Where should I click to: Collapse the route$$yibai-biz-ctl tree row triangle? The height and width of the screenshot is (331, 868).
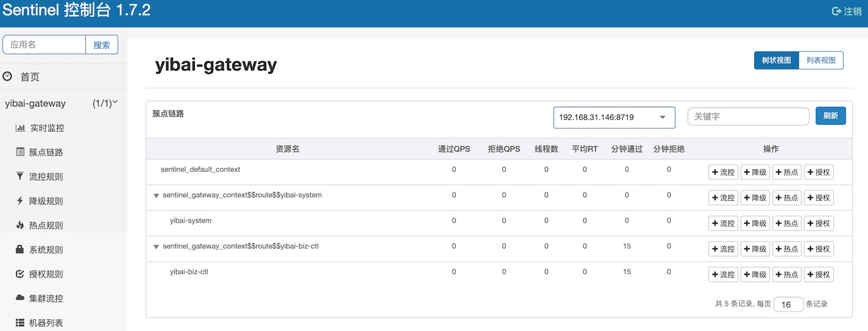156,247
